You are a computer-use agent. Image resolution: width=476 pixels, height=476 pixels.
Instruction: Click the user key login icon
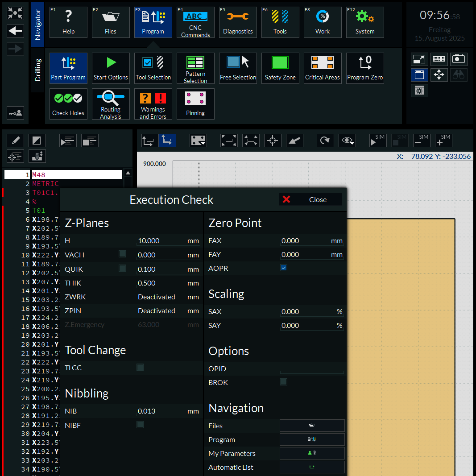click(15, 113)
